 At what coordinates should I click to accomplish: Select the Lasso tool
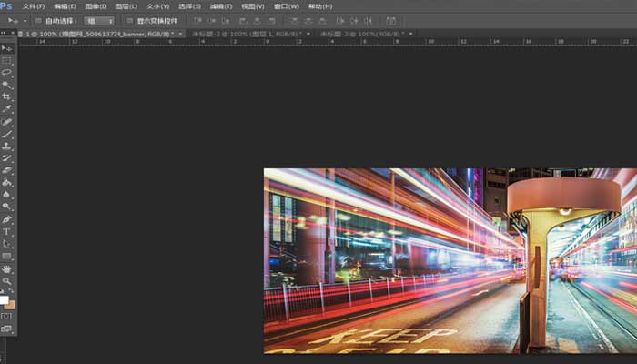tap(6, 72)
